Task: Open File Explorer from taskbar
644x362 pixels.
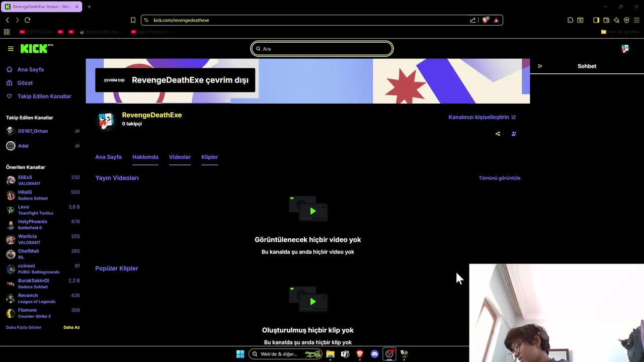Action: pos(330,354)
